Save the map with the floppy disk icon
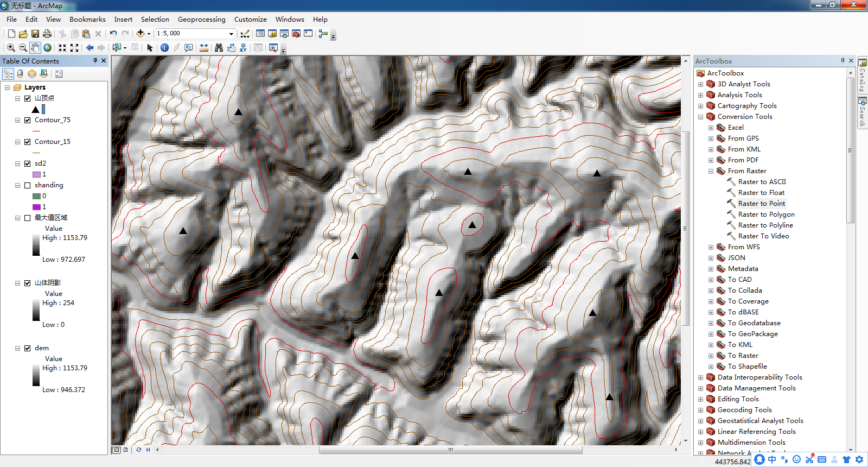 coord(35,34)
